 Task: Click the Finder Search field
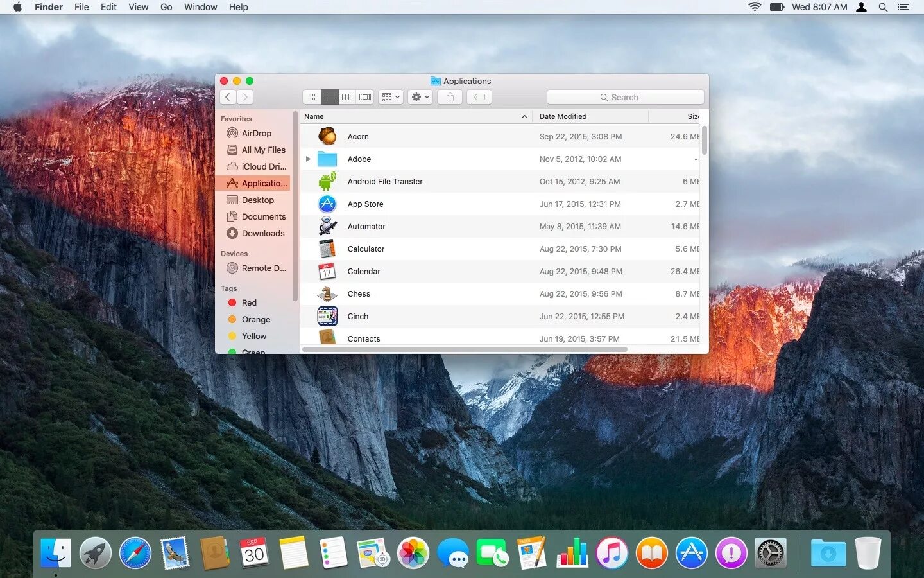[x=625, y=97]
